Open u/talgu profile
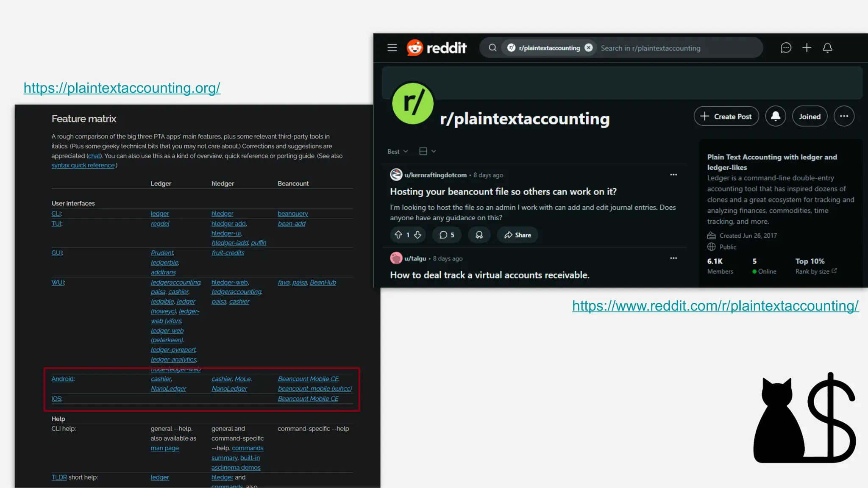Viewport: 868px width, 488px height. (415, 258)
